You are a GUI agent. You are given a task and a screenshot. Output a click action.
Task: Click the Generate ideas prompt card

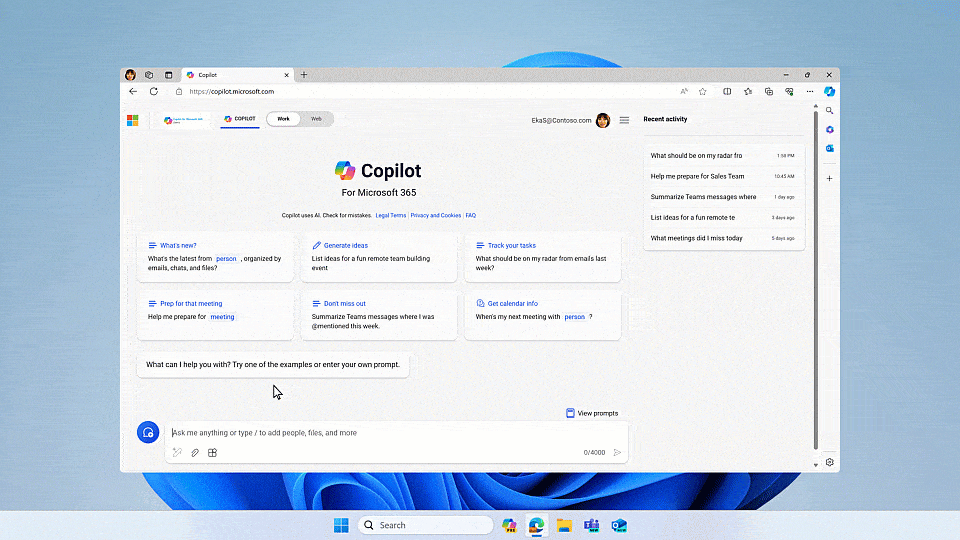click(x=378, y=258)
